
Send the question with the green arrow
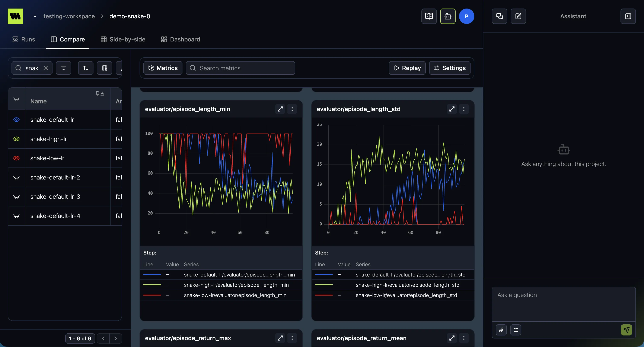tap(626, 330)
